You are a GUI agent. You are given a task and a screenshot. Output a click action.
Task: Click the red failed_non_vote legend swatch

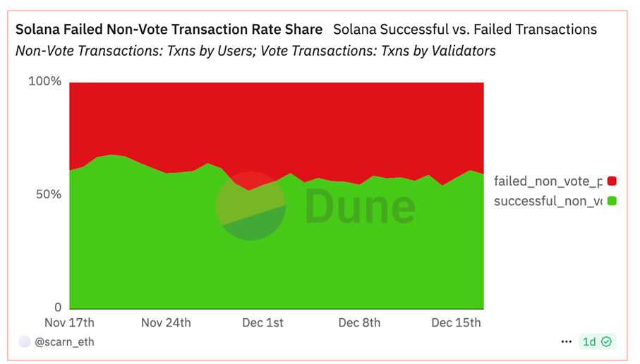612,181
